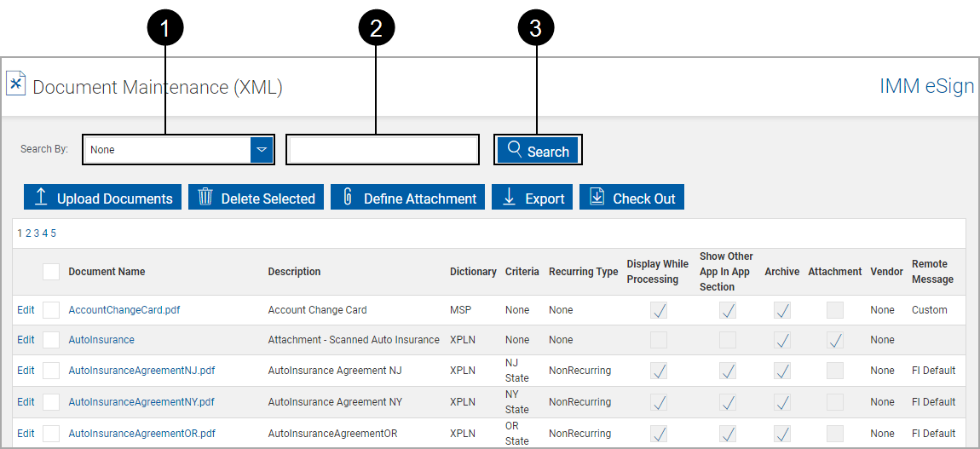Screen dimensions: 980x449
Task: Click the Upload Documents button
Action: (102, 198)
